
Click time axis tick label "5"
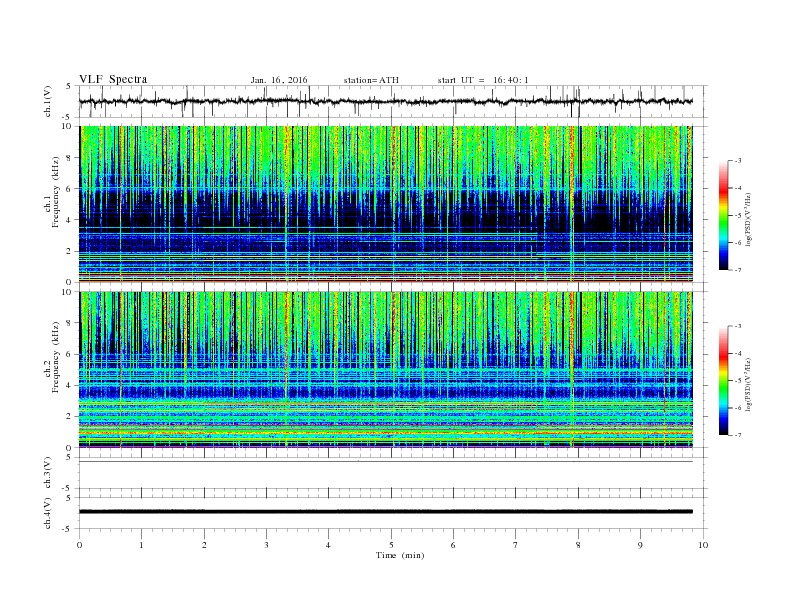[x=391, y=545]
